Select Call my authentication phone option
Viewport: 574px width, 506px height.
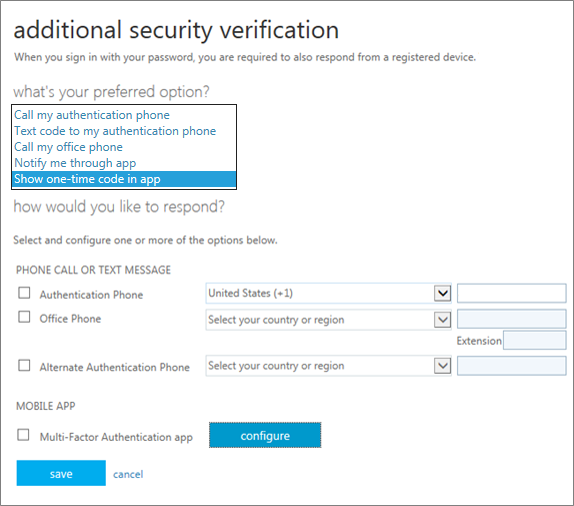click(x=124, y=115)
